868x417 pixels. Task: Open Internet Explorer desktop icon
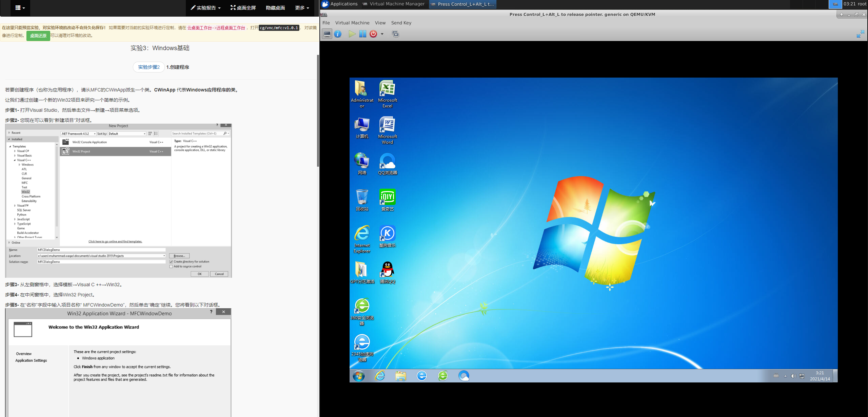(x=362, y=239)
